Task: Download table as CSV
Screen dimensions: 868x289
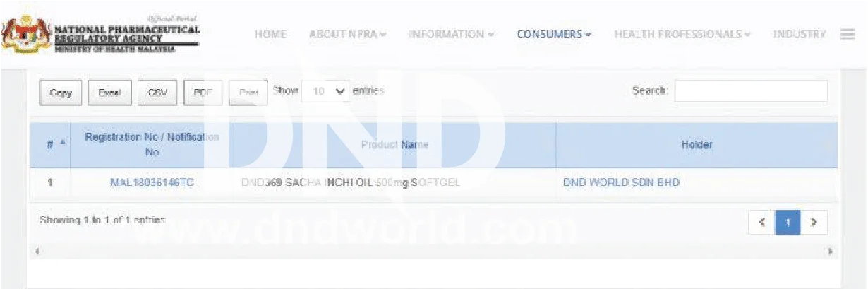Action: 157,93
